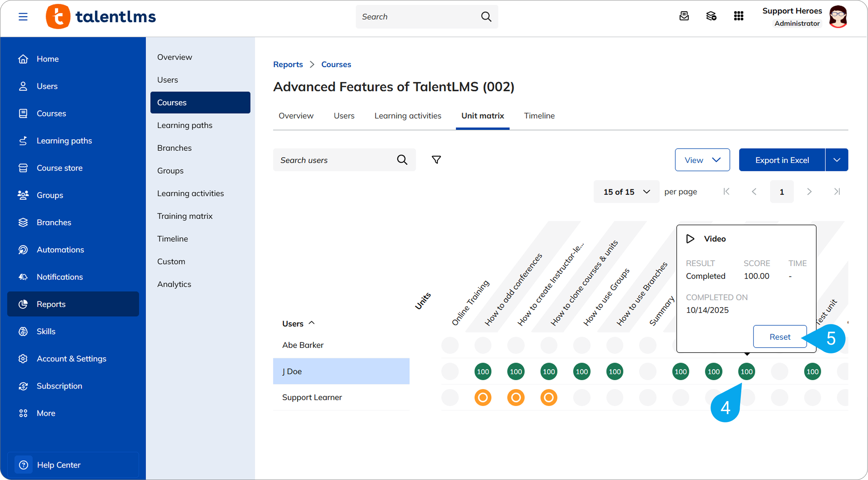
Task: Click J Doe's score dot under Test unit
Action: (x=812, y=372)
